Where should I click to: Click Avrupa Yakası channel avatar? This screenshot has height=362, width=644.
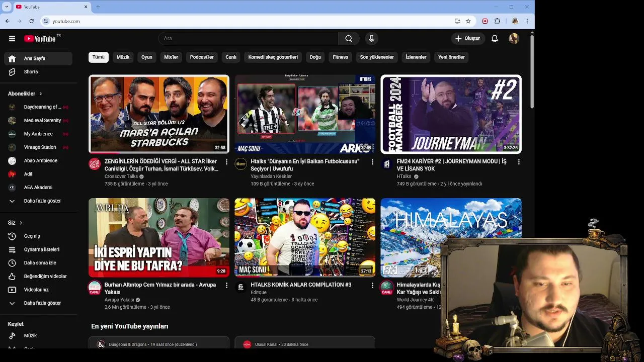[x=95, y=287]
